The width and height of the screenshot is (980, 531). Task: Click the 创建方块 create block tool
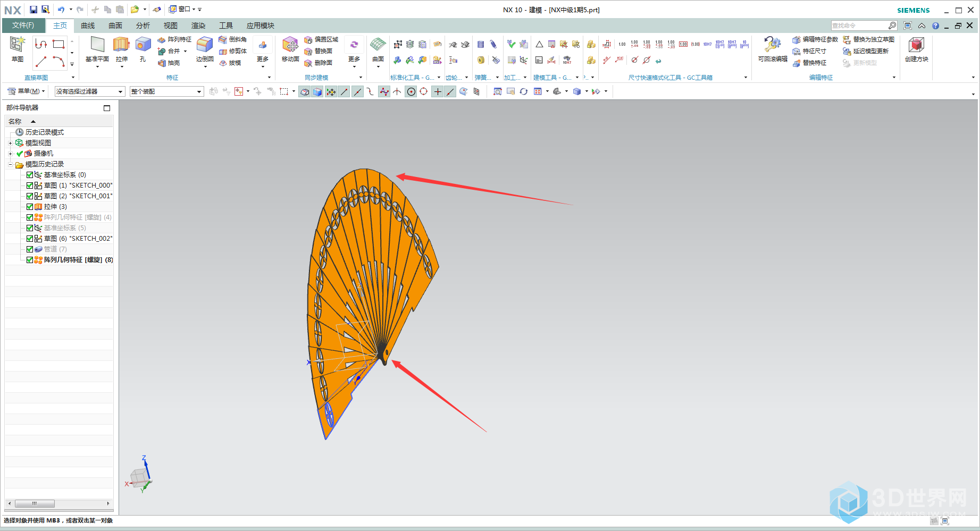click(917, 49)
